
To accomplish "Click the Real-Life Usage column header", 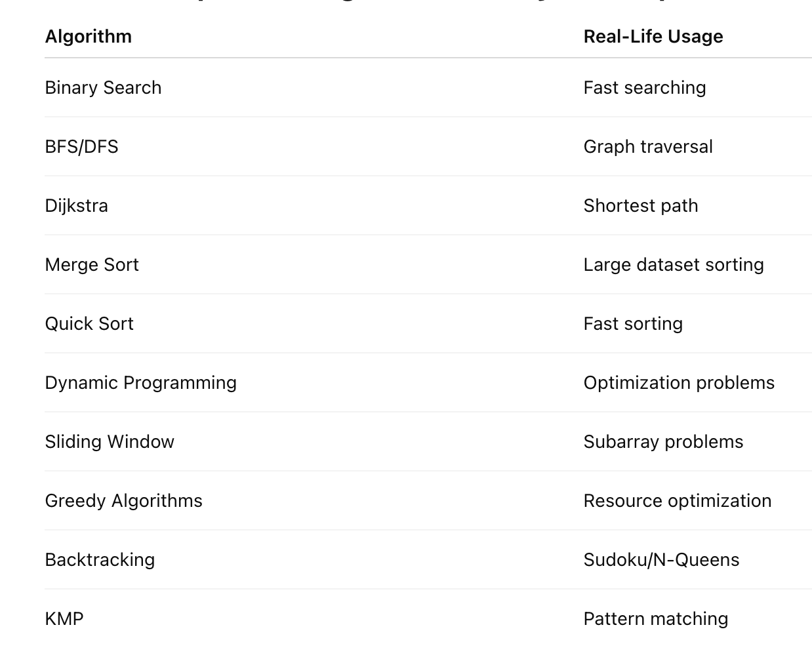I will [x=653, y=37].
